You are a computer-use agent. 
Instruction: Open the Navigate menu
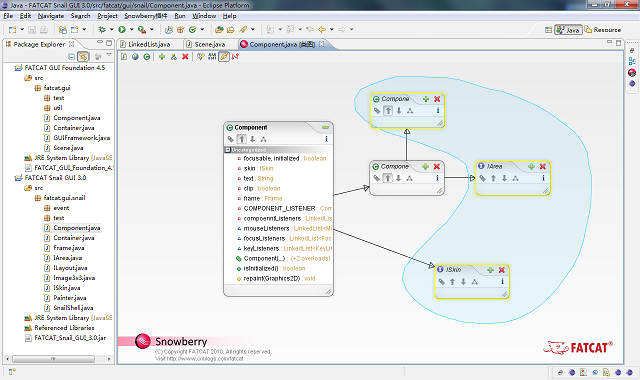point(51,16)
